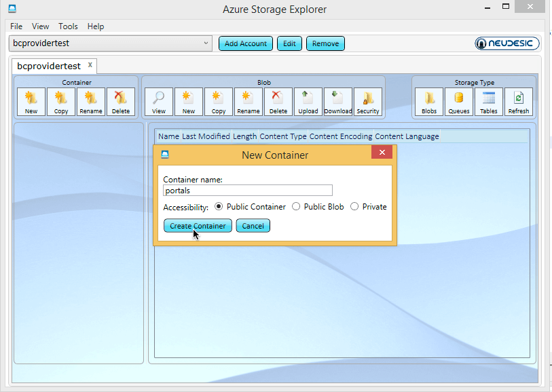
Task: Close the bcprovidertest tab
Action: [x=90, y=65]
